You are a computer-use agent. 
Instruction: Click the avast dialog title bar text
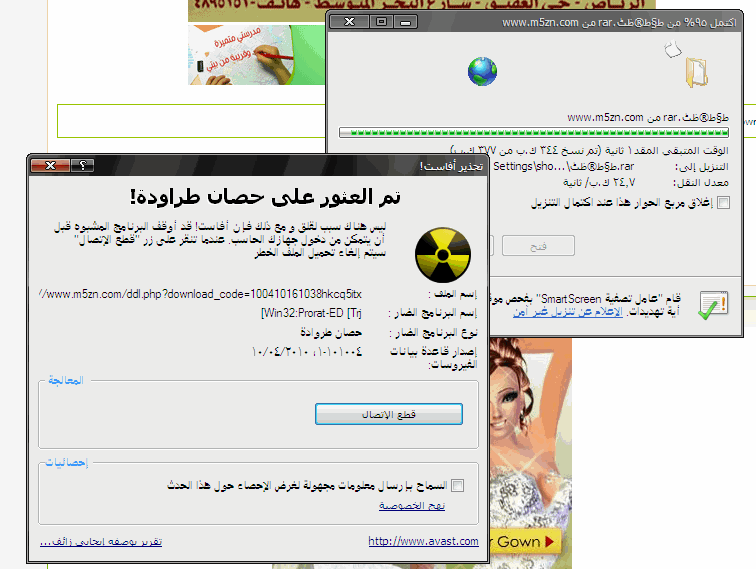coord(451,166)
